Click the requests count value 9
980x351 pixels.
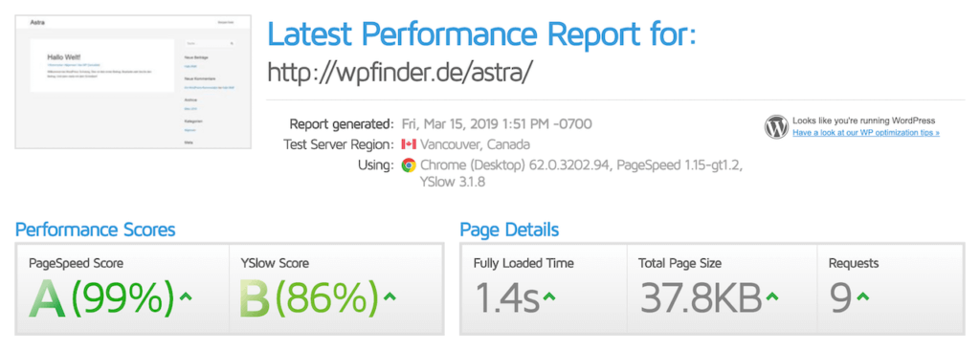(x=840, y=297)
